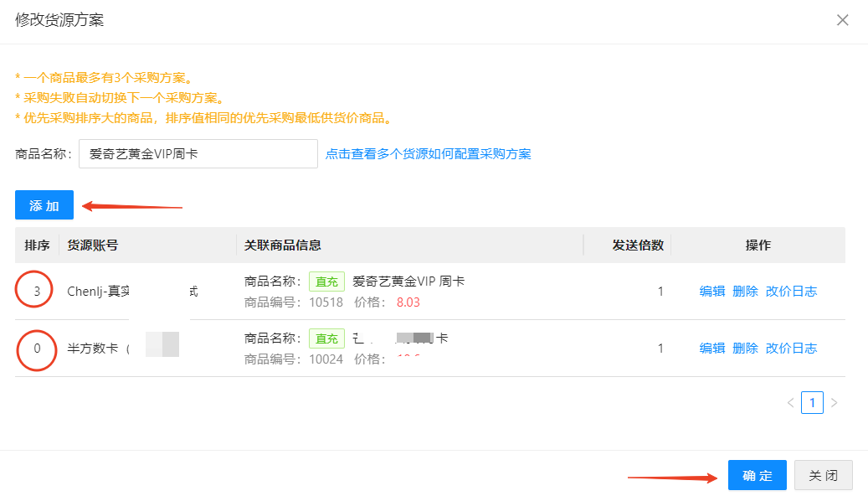Viewport: 868px width, 496px height.
Task: Select page 1 in pagination
Action: [x=812, y=403]
